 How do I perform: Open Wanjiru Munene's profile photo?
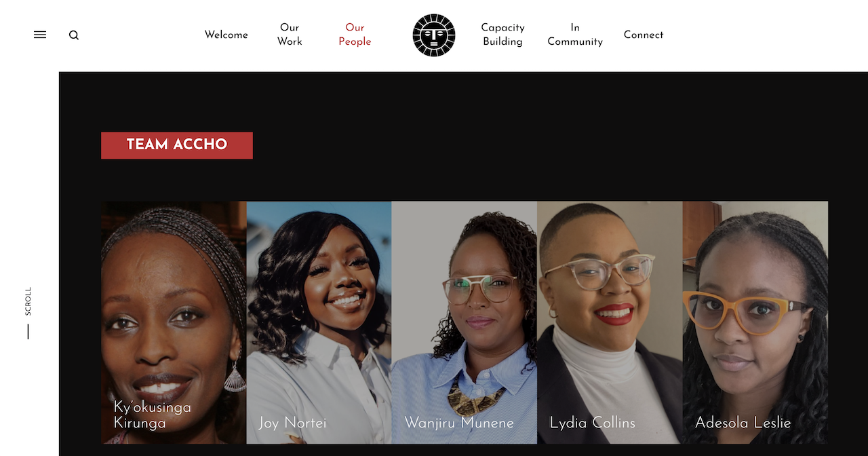coord(465,322)
